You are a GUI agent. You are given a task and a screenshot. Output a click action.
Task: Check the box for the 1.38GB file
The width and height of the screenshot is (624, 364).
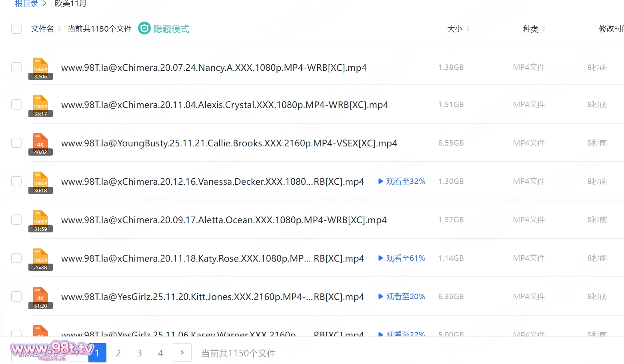point(16,67)
